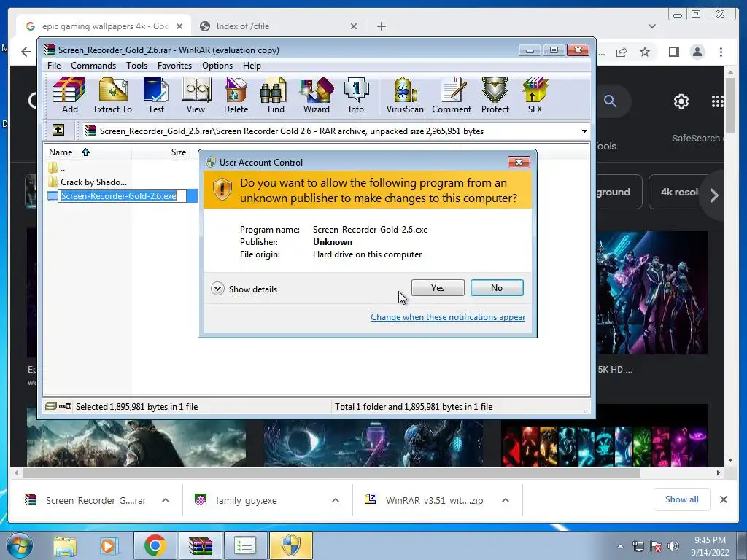This screenshot has width=747, height=560.
Task: Open the Wizard tool
Action: [x=317, y=96]
